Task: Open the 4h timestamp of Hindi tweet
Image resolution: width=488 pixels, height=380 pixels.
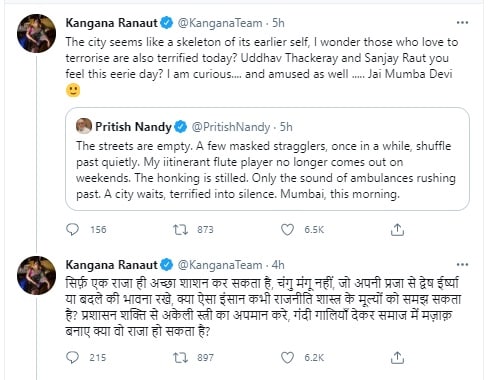Action: coord(278,265)
